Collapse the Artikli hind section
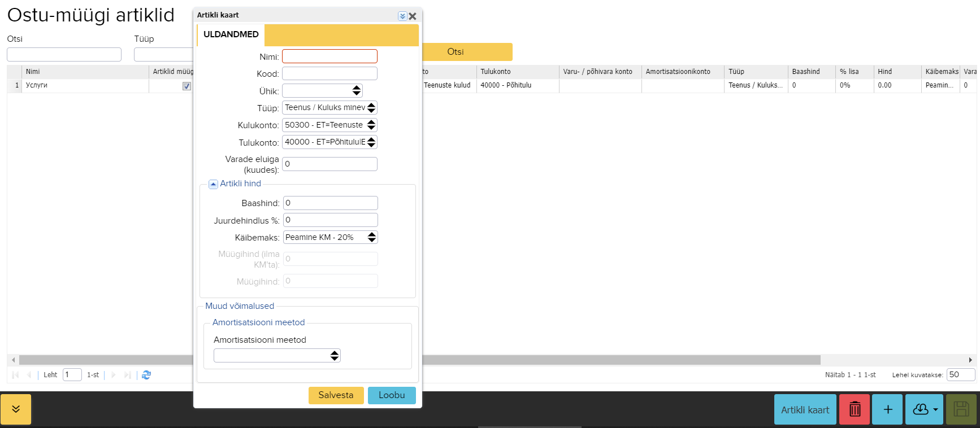The image size is (980, 428). (x=213, y=184)
